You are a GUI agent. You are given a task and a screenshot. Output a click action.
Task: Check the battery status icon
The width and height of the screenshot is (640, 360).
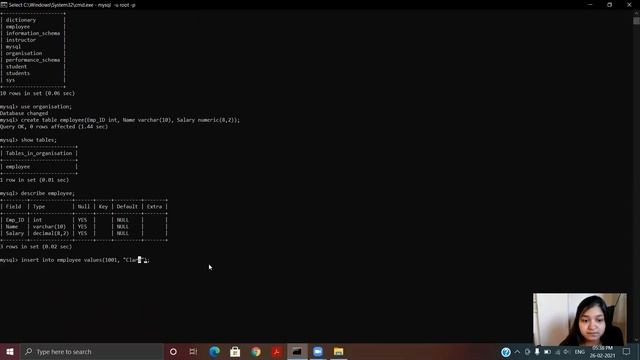coord(547,352)
